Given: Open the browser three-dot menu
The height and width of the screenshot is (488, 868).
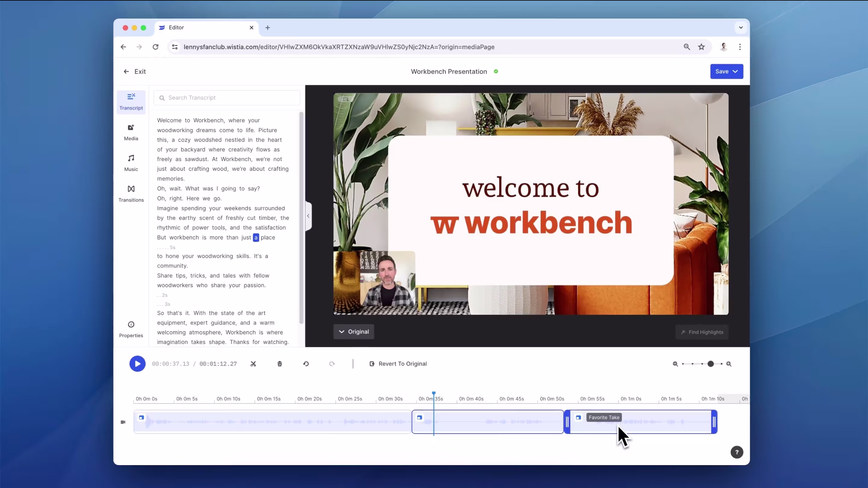Looking at the screenshot, I should (x=740, y=47).
